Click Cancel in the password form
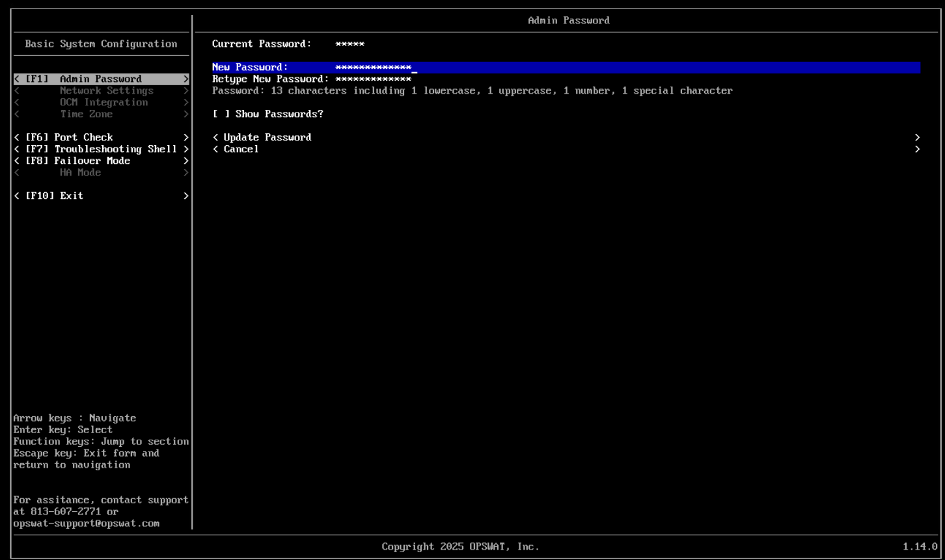The image size is (945, 560). pos(241,149)
